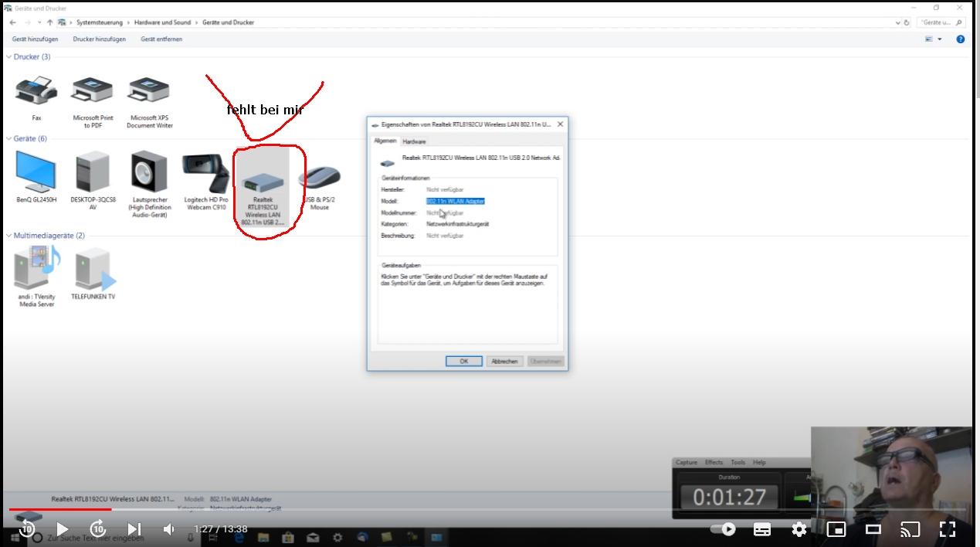Close the Eigenschaften properties dialog
The height and width of the screenshot is (547, 980).
(560, 124)
